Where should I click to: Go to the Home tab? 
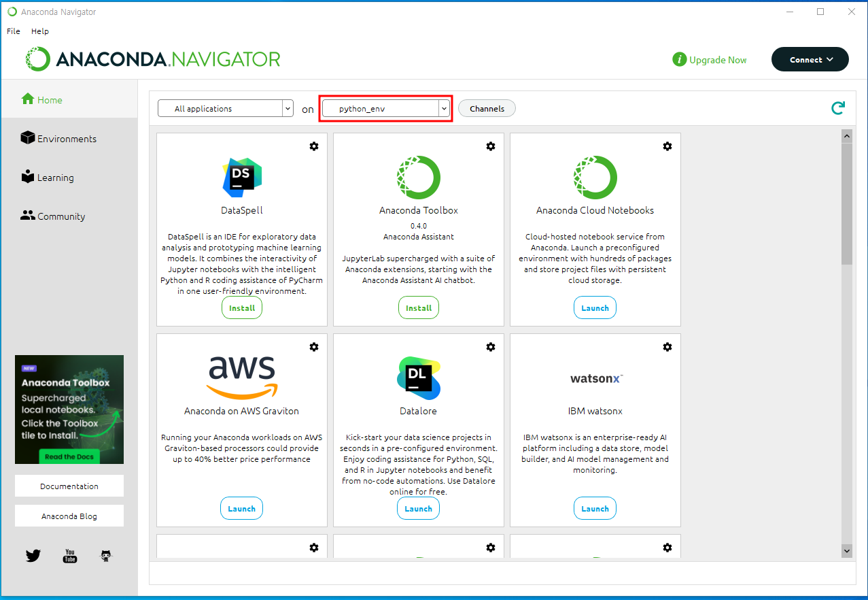69,99
